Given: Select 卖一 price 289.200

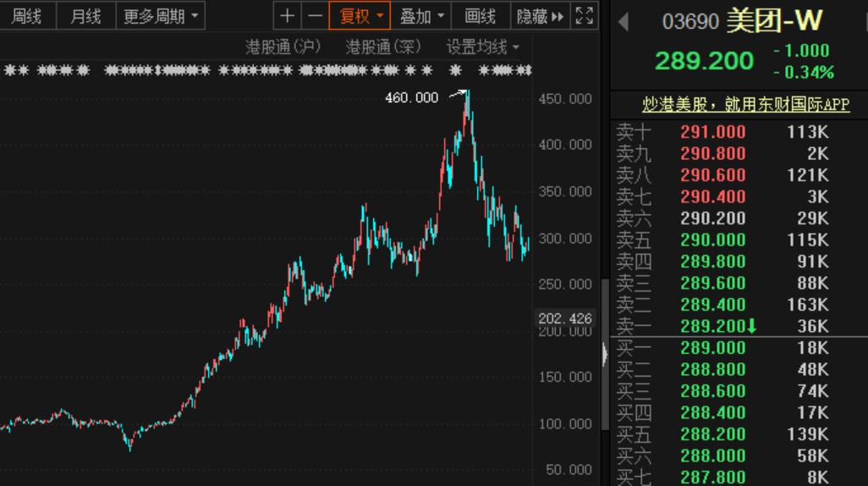Looking at the screenshot, I should (713, 327).
